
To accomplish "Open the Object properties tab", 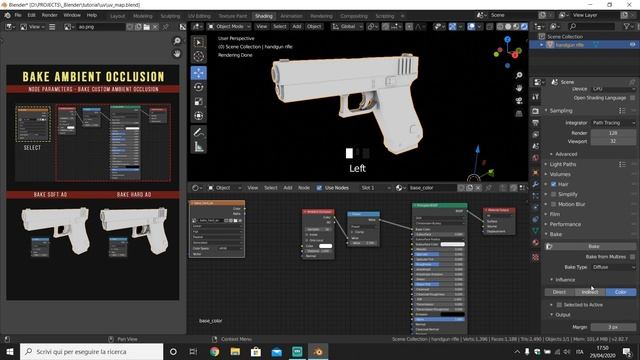I will [536, 173].
